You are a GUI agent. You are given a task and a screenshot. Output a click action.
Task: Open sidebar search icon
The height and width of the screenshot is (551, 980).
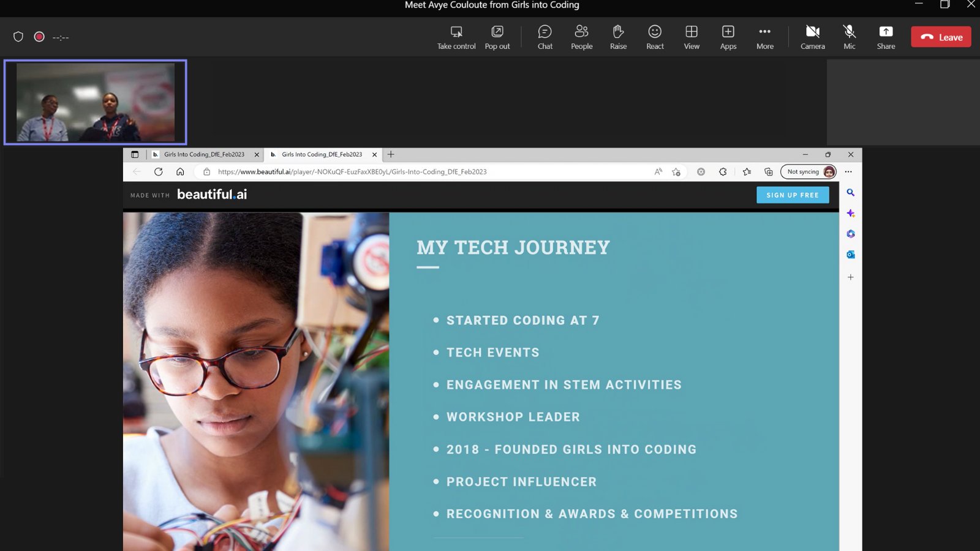pos(851,192)
